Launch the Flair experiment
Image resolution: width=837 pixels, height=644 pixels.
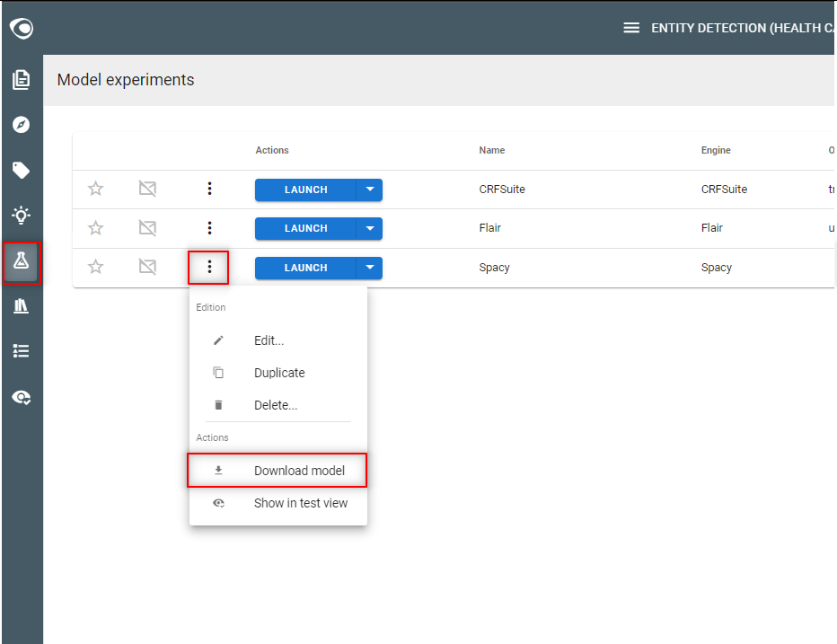305,228
